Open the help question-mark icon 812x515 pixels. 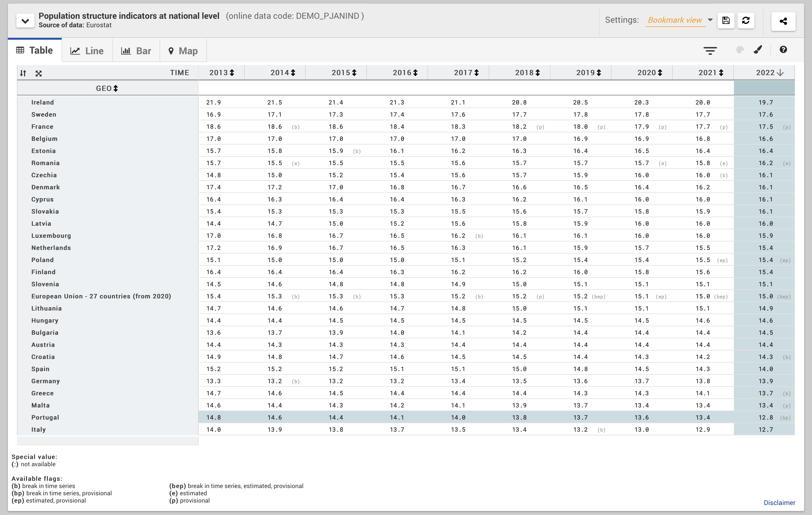783,50
